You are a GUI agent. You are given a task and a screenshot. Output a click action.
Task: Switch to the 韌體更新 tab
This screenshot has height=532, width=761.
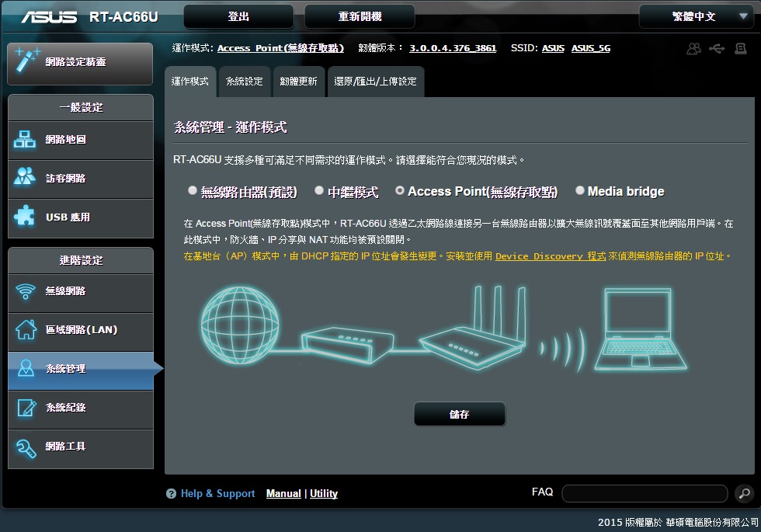[x=298, y=82]
